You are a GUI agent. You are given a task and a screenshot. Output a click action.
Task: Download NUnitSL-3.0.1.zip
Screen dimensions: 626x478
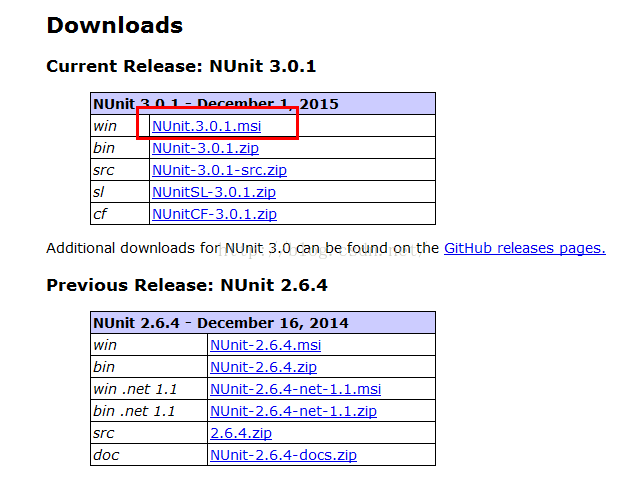pos(214,192)
